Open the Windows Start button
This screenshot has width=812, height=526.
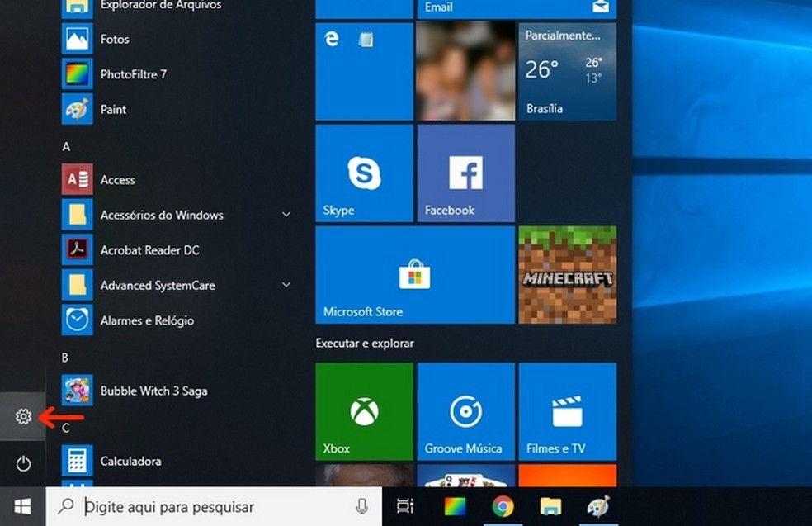coord(22,506)
